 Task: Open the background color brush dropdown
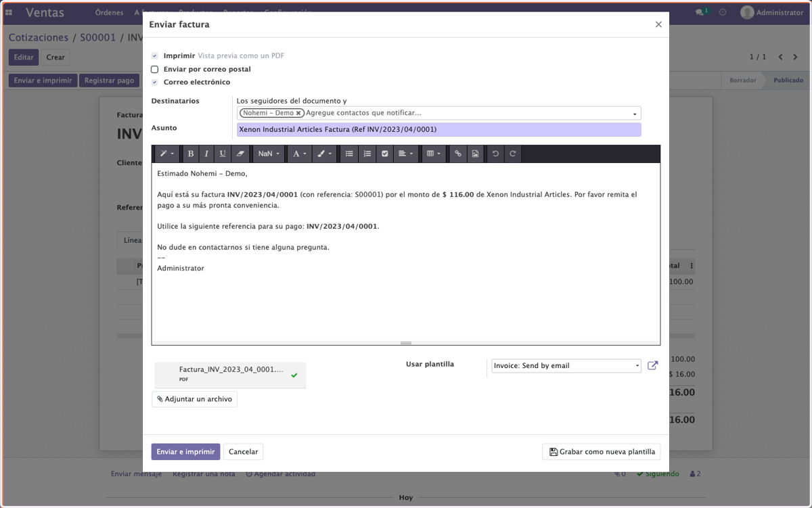pyautogui.click(x=325, y=154)
